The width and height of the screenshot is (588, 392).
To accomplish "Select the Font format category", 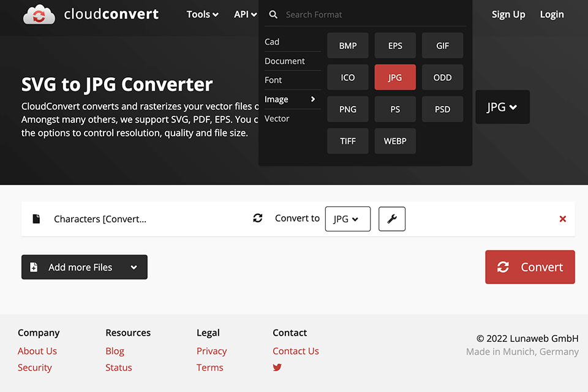I will pos(293,80).
